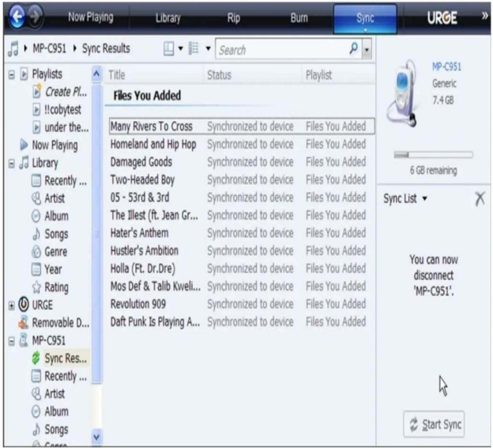Expand the URGE tree node
493x448 pixels.
pyautogui.click(x=12, y=306)
